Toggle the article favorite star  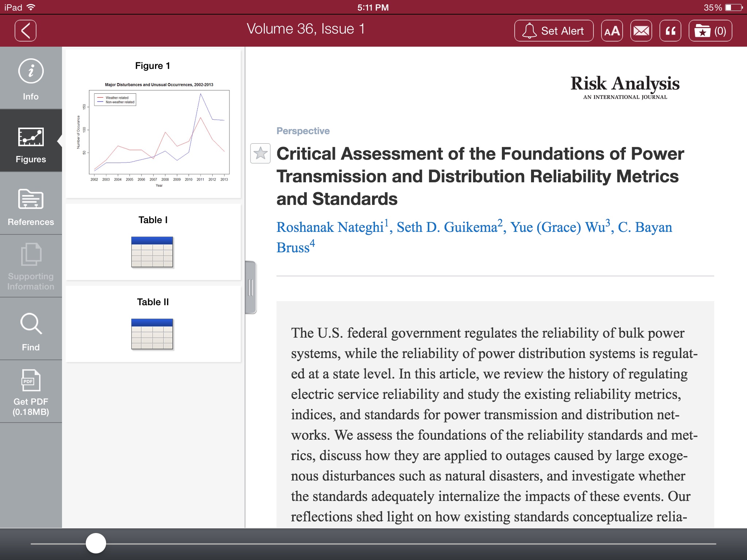[x=260, y=153]
